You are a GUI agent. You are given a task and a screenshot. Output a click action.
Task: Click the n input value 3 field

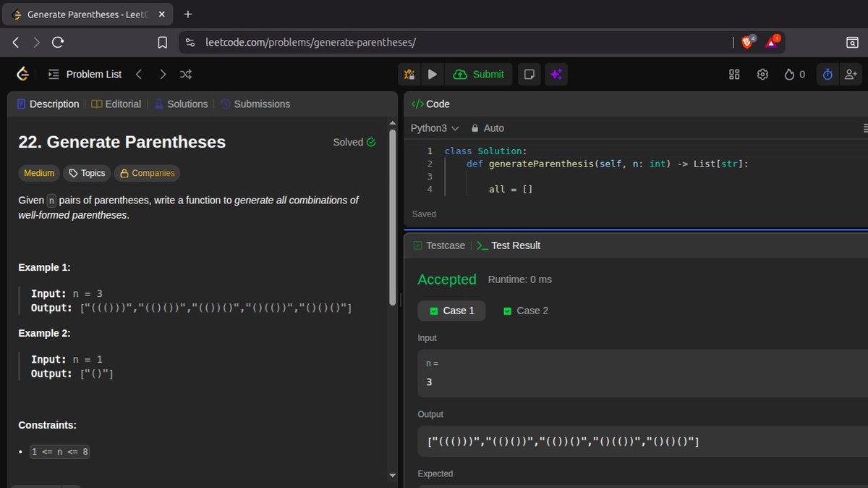pos(642,373)
